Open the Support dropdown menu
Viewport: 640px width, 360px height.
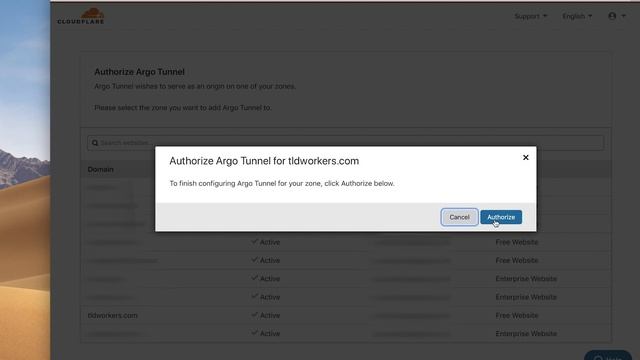click(531, 16)
